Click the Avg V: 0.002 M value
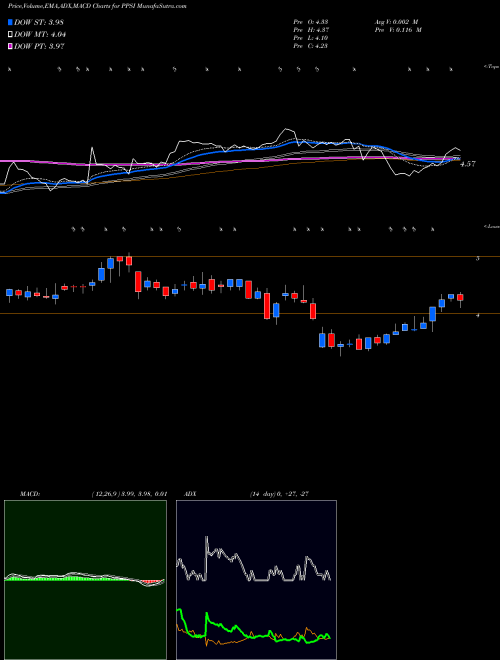 396,22
